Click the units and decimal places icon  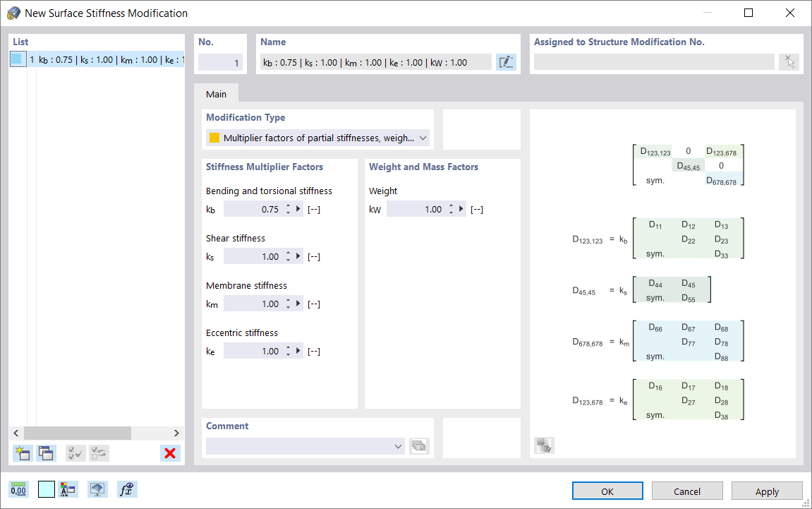coord(18,489)
